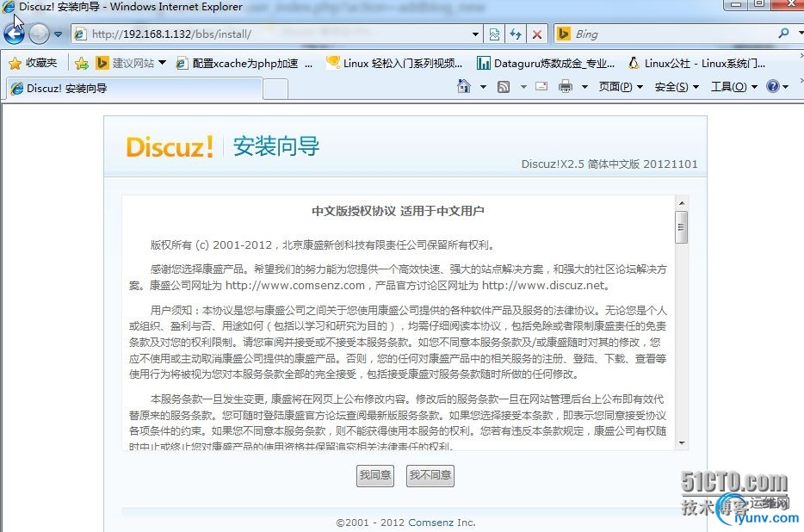Click the ©2001 - 2012 Comsenz Inc. footer
Screen dimensions: 804x532
(x=405, y=523)
